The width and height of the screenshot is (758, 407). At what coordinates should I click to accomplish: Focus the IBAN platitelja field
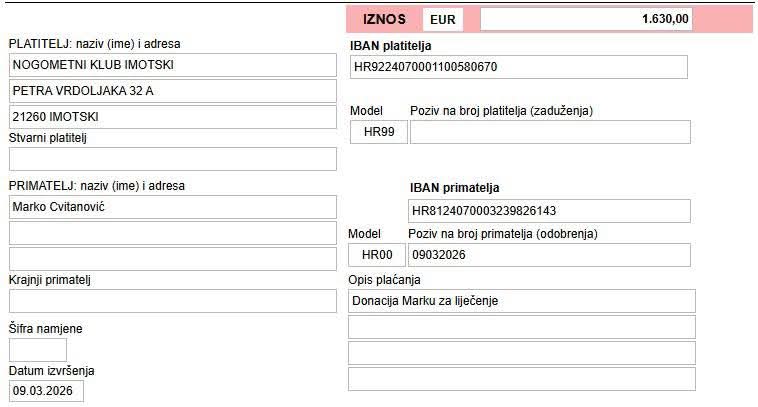[518, 67]
